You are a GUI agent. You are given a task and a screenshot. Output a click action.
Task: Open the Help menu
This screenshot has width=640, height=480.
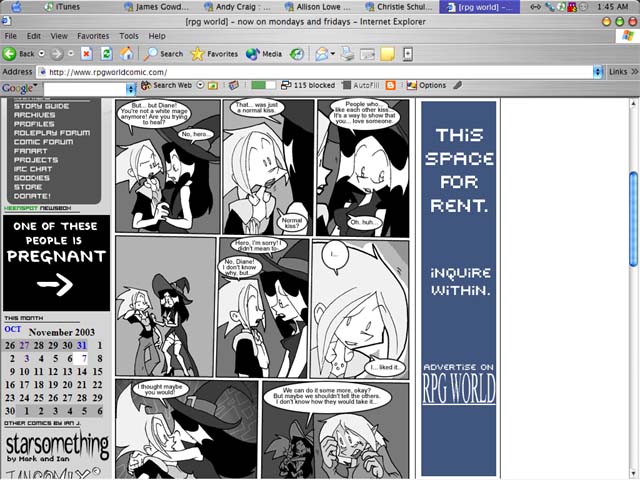157,36
